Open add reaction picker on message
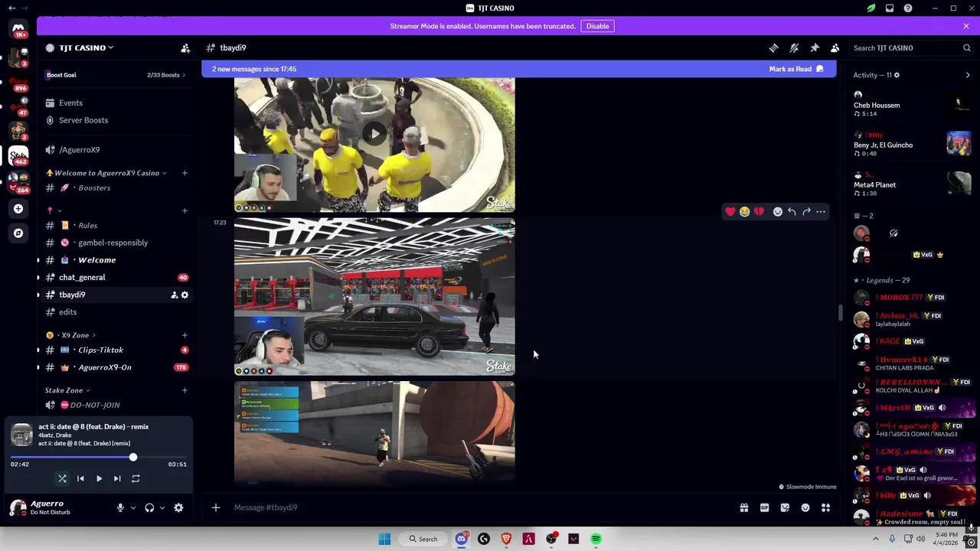980x551 pixels. pyautogui.click(x=777, y=211)
